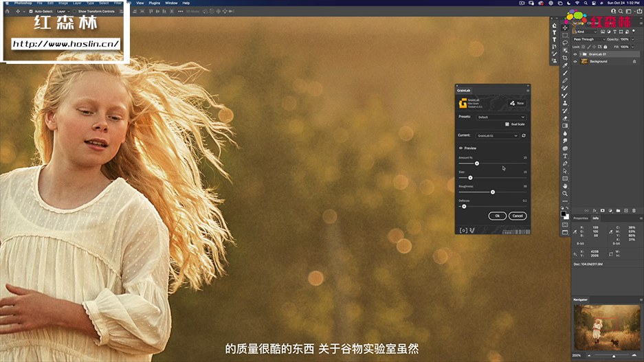
Task: Click the GrainLab refresh icon
Action: 524,135
